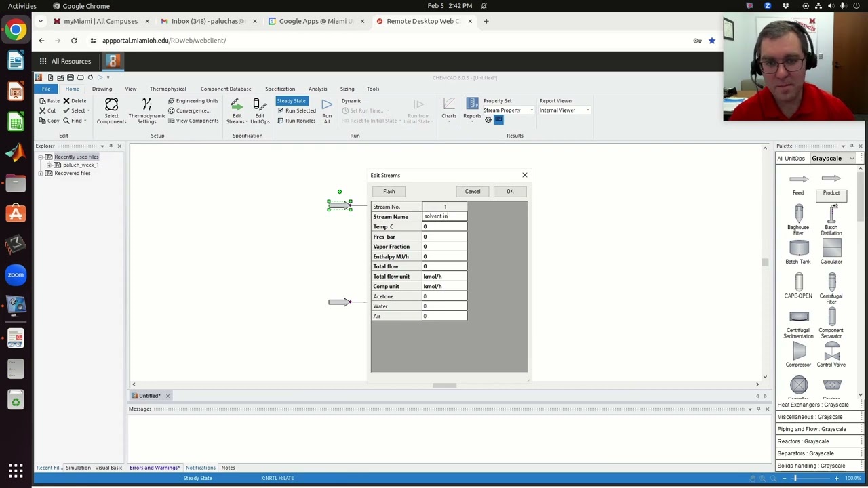
Task: Expand Recently used files tree node
Action: pyautogui.click(x=40, y=157)
